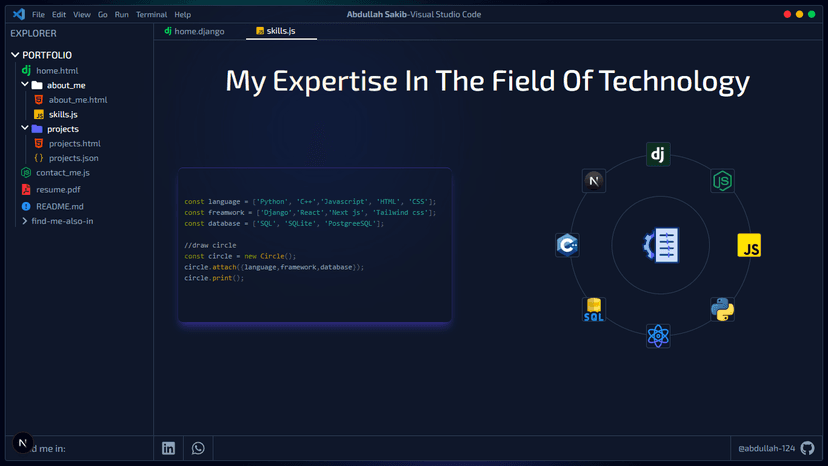This screenshot has height=466, width=828.
Task: Open home.html in the explorer
Action: click(57, 70)
